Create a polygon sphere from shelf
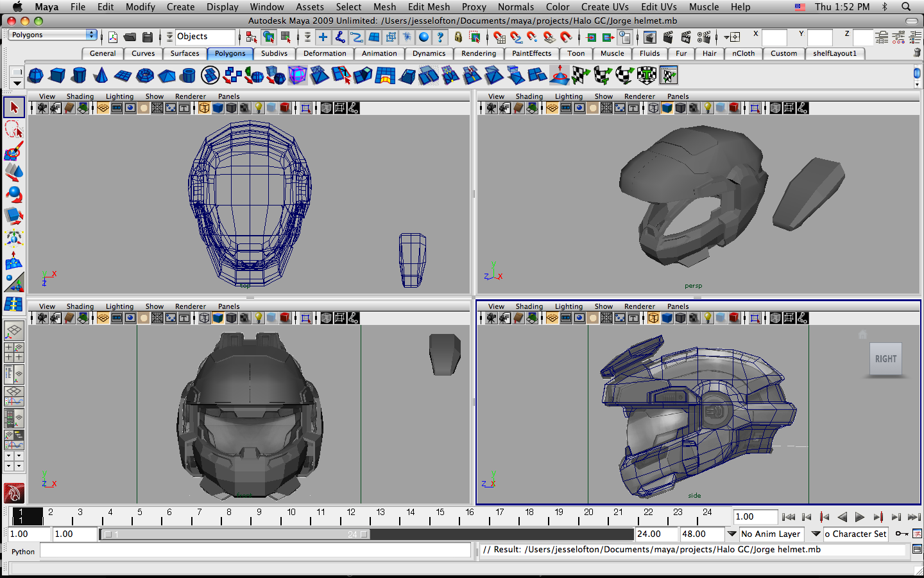924x578 pixels. tap(36, 76)
